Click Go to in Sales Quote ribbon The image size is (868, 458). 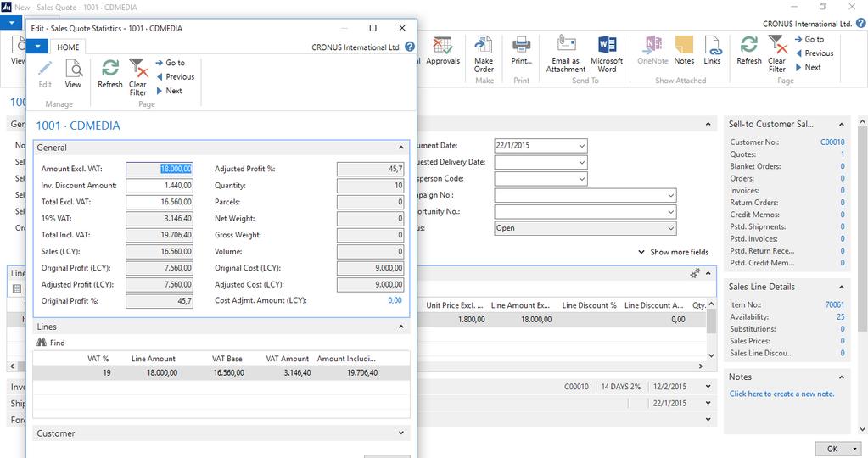[809, 39]
